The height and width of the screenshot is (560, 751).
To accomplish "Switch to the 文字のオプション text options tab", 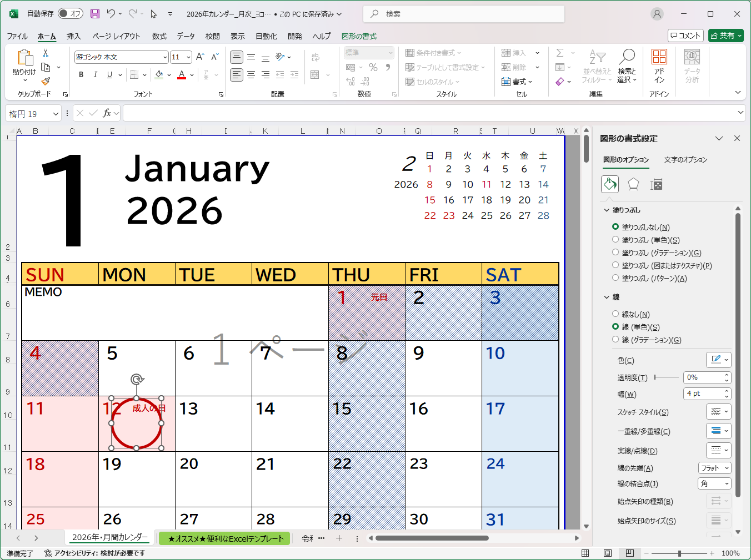I will [685, 160].
